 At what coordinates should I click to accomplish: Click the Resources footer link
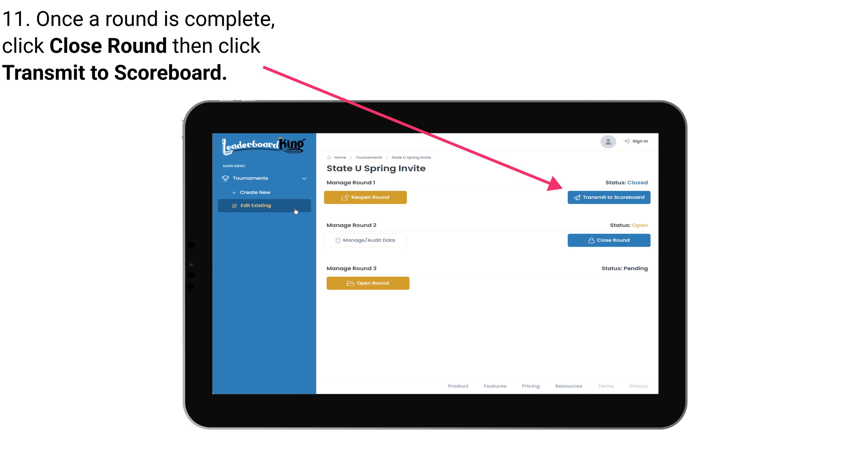tap(568, 386)
